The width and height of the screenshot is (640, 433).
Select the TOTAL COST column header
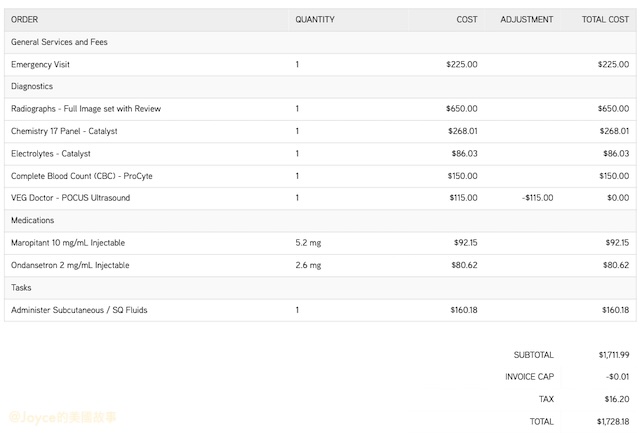coord(605,20)
